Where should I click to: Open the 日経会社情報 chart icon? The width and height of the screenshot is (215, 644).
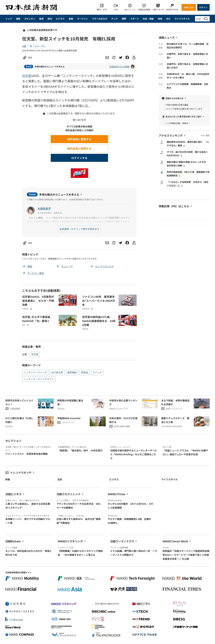coord(144,6)
